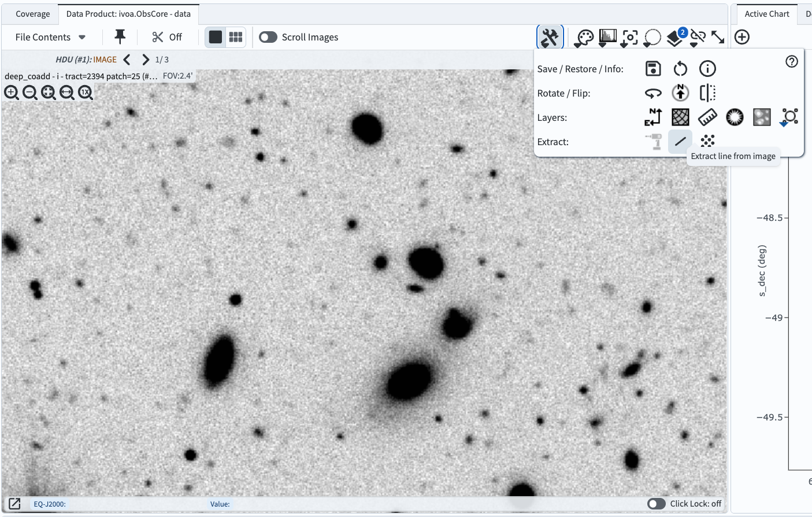
Task: Click the EQ-J2000 coordinate readout label
Action: pyautogui.click(x=50, y=504)
